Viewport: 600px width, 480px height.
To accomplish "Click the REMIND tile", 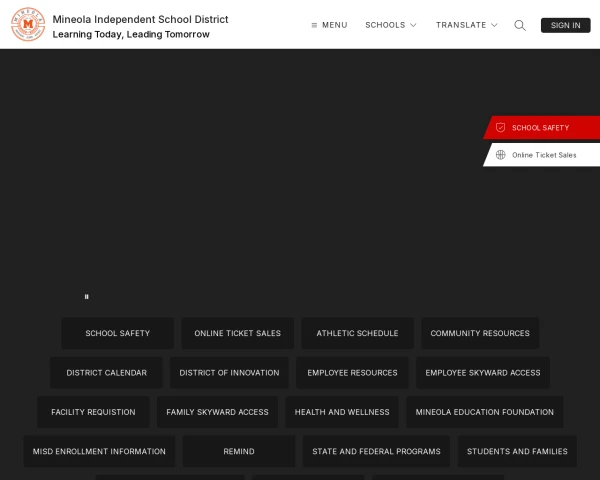I will point(239,451).
